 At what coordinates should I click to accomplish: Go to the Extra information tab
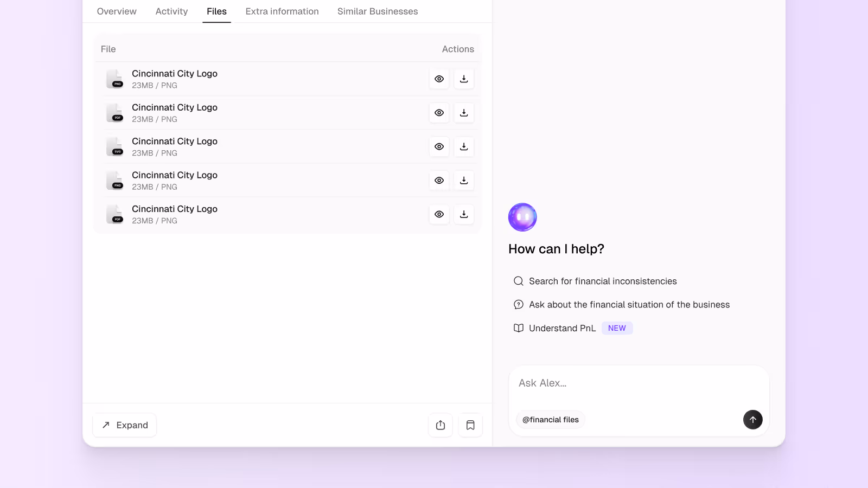282,11
